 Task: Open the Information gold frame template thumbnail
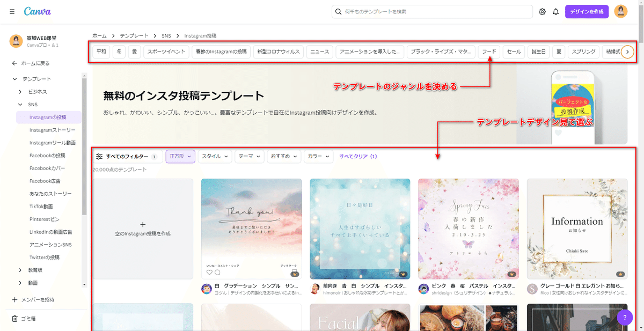pyautogui.click(x=577, y=229)
